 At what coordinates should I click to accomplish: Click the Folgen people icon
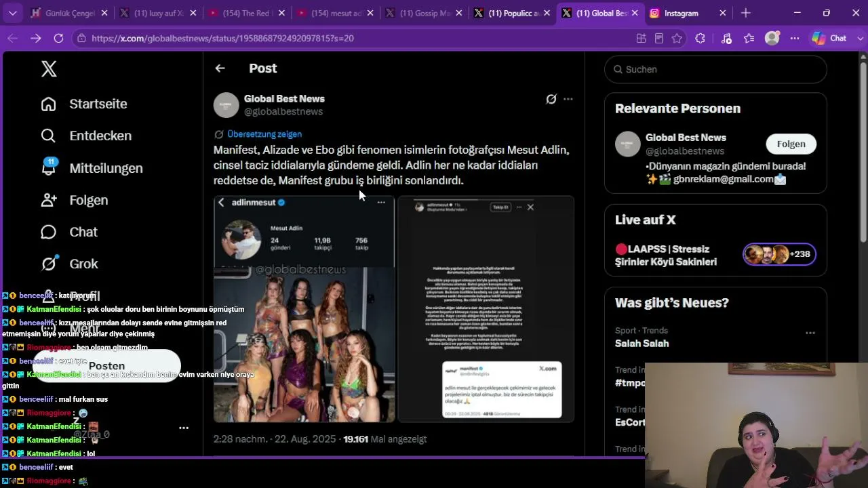pyautogui.click(x=48, y=200)
